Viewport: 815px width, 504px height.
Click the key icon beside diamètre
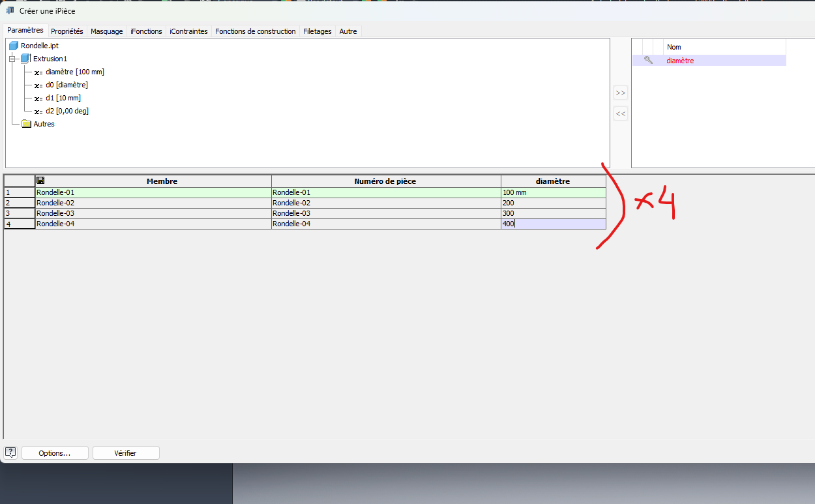pos(648,60)
